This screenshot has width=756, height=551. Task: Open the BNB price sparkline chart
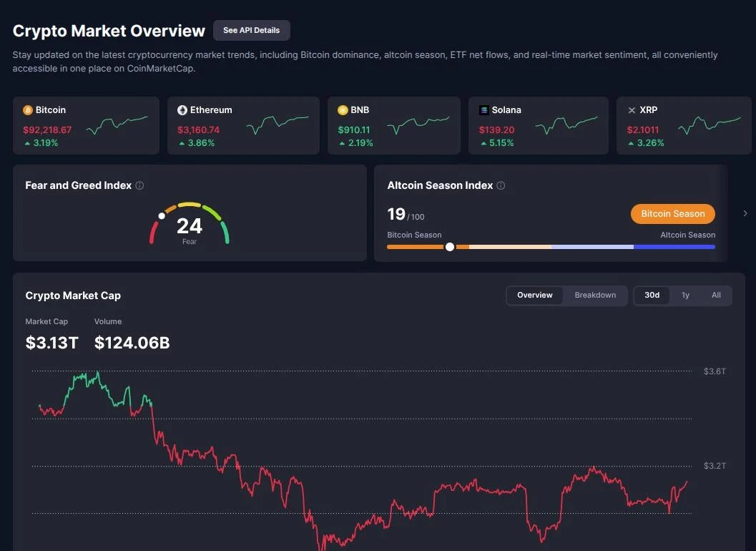(x=418, y=125)
